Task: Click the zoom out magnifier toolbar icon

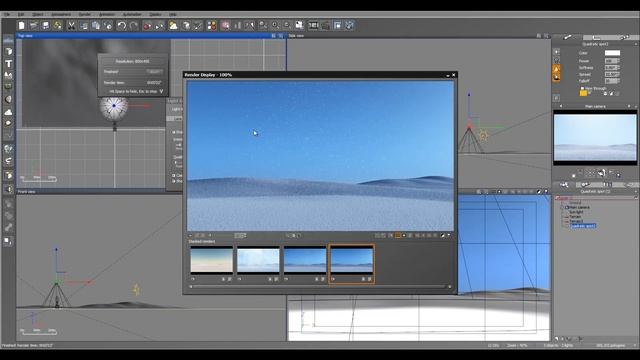Action: [287, 26]
